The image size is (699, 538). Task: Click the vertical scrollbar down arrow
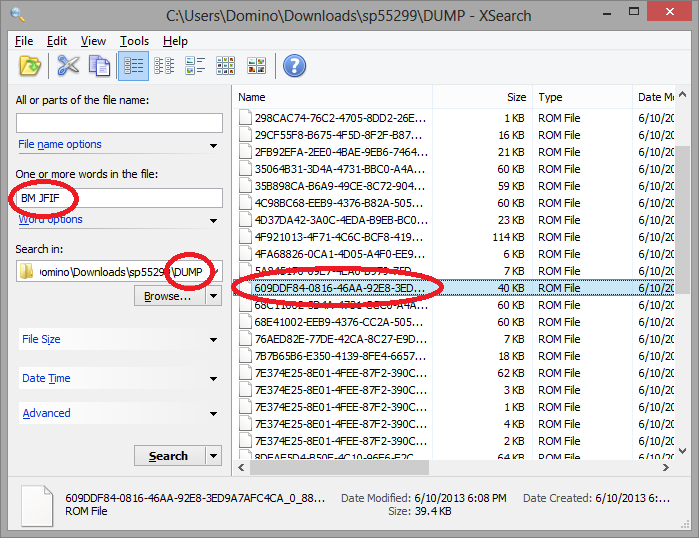click(683, 451)
